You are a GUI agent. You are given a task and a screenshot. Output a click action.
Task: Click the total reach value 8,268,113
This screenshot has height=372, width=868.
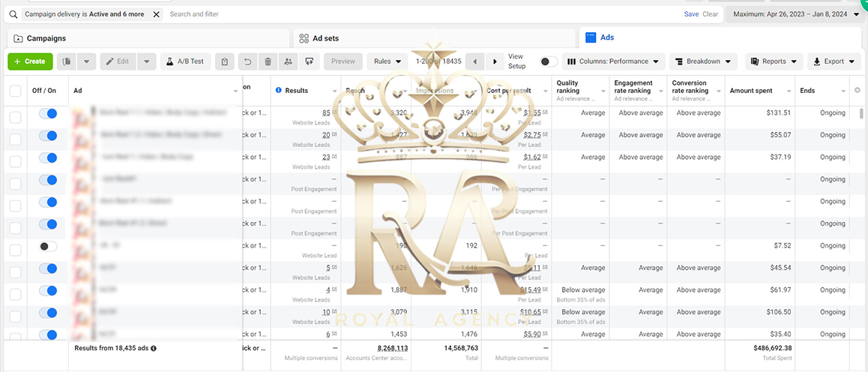tap(393, 348)
